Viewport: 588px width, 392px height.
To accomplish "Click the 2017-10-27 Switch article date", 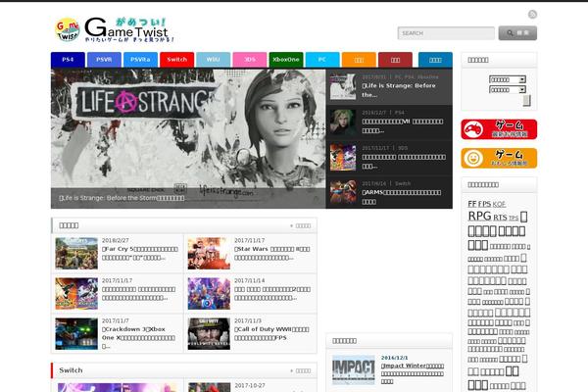I will tap(250, 385).
